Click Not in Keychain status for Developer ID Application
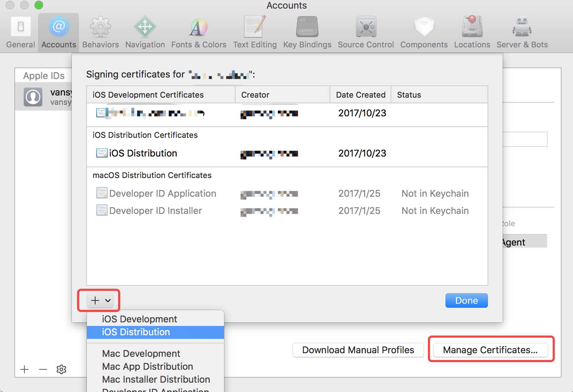 pos(435,193)
